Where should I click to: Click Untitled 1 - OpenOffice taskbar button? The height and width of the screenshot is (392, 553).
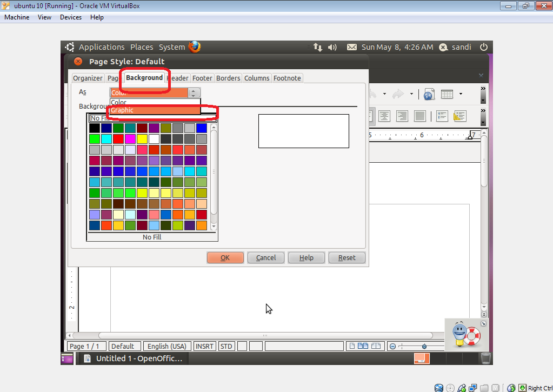pos(132,358)
